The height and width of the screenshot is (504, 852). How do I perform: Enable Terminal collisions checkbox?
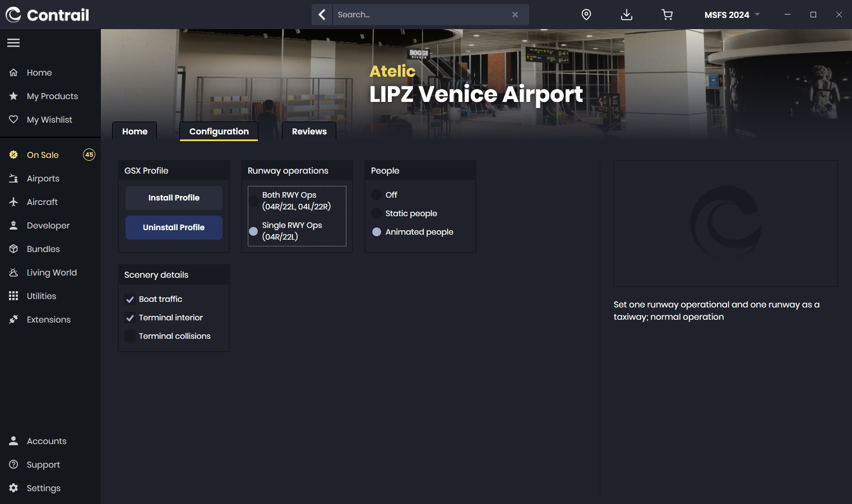click(x=130, y=336)
